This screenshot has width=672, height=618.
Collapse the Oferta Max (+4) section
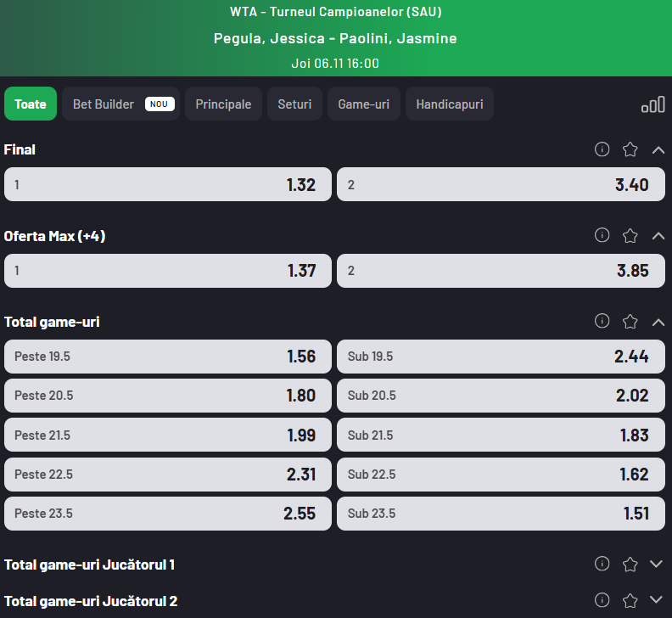coord(658,235)
